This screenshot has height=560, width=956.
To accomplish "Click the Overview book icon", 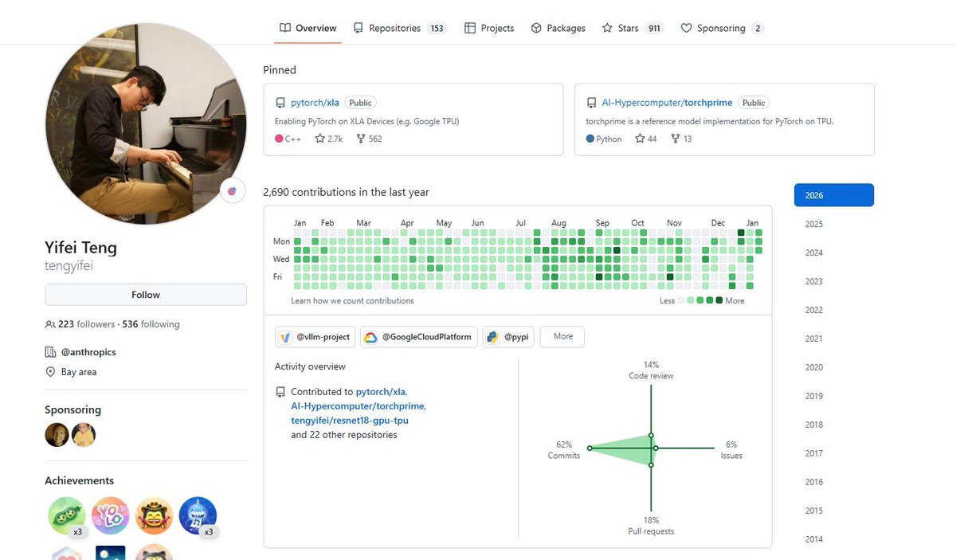I will click(285, 28).
